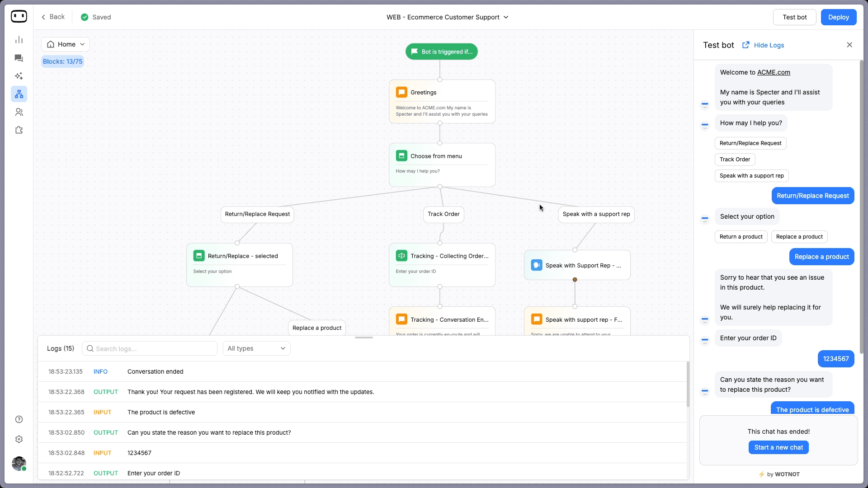868x488 pixels.
Task: Open the contacts people sidebar icon
Action: 19,112
